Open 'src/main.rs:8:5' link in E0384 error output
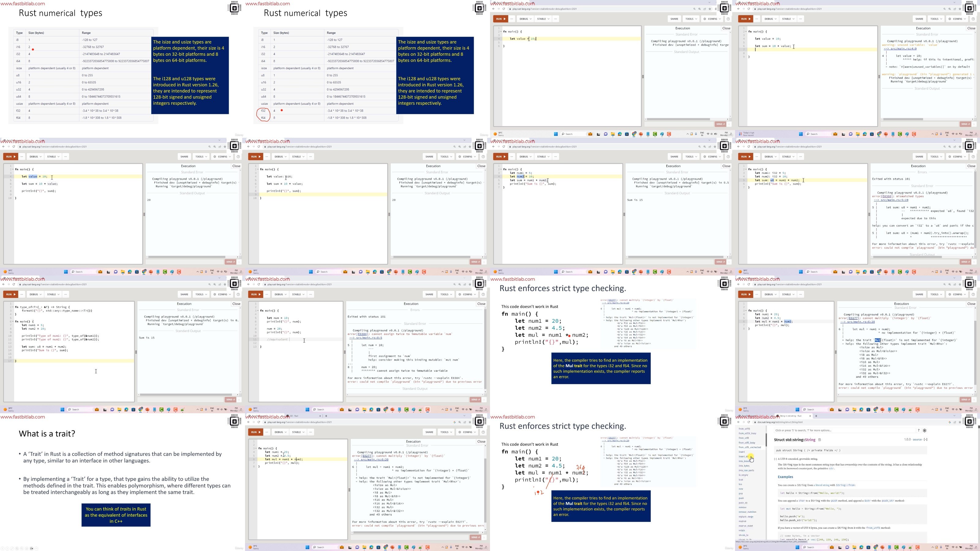The image size is (980, 551). 365,338
